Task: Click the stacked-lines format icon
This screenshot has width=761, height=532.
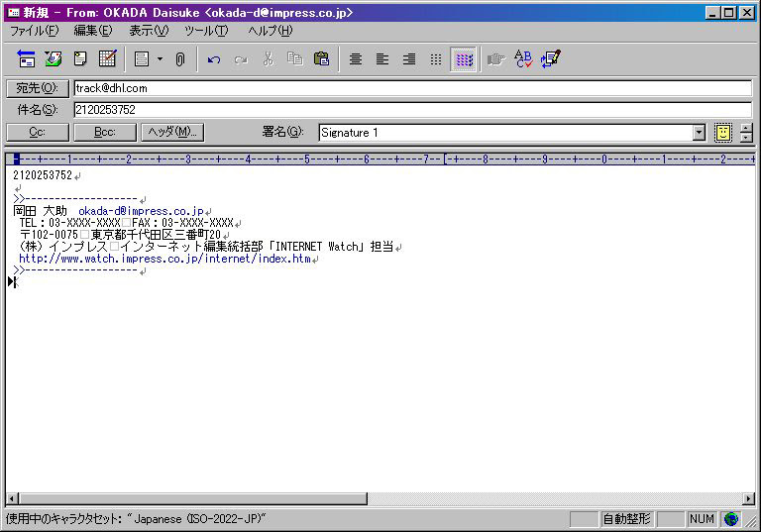Action: 142,59
